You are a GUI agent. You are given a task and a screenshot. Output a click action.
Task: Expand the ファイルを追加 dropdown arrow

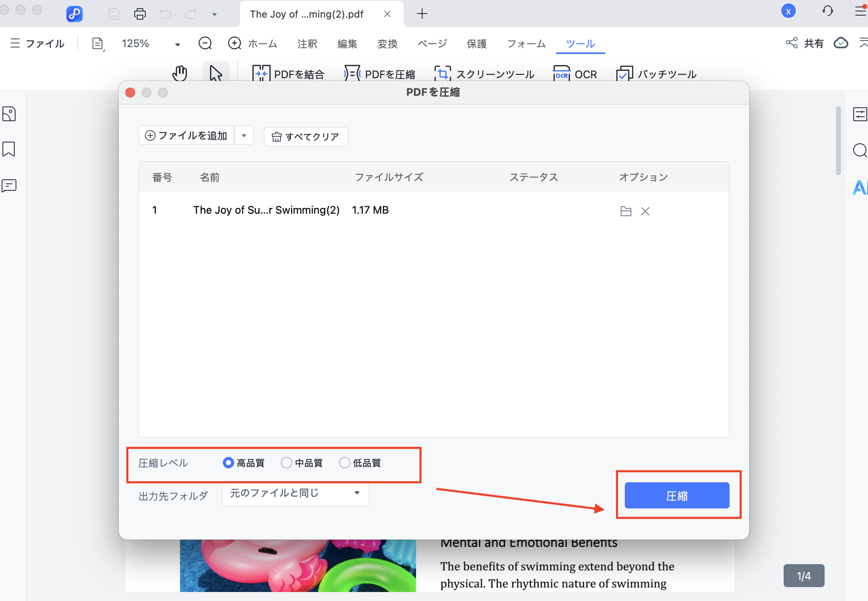[x=244, y=135]
